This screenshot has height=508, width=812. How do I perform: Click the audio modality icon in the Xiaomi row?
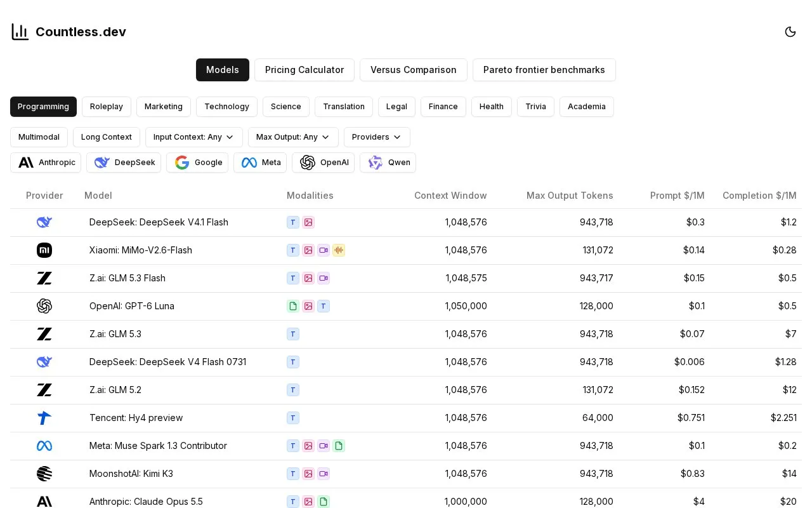[339, 250]
